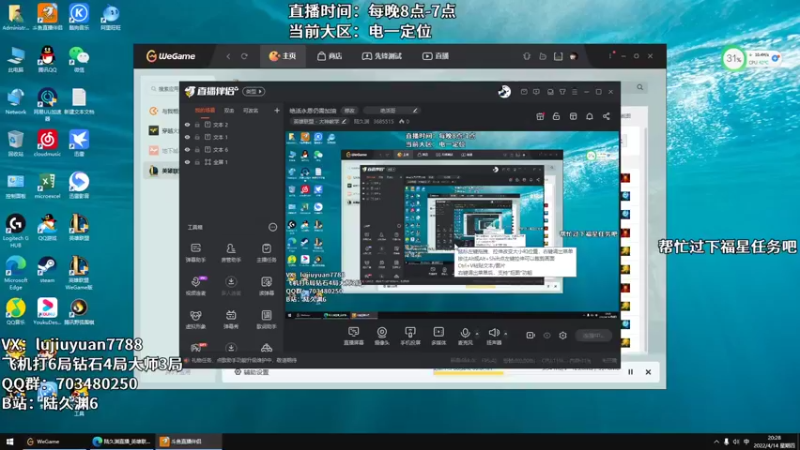Screen dimensions: 800x450
Task: Click the stream preview canvas
Action: click(452, 226)
